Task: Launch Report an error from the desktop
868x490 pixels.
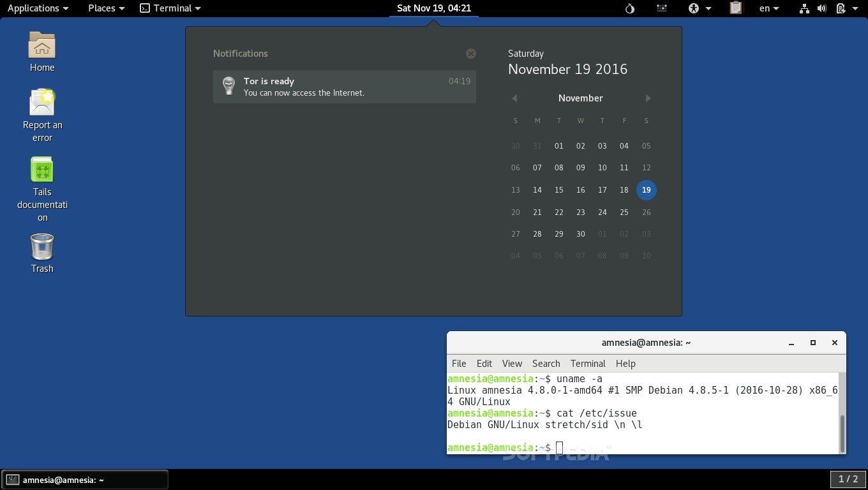Action: [41, 102]
